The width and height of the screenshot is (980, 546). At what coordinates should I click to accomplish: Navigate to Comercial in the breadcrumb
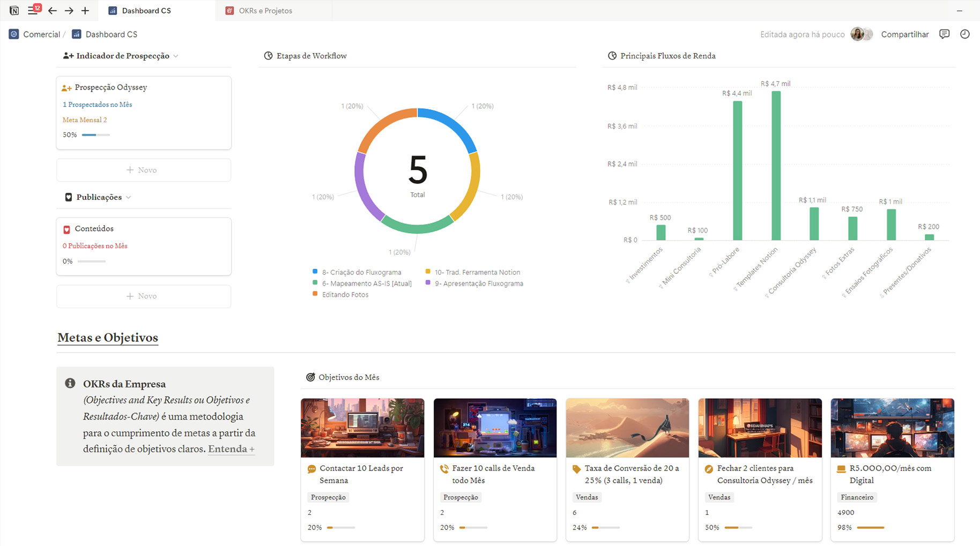pyautogui.click(x=41, y=34)
